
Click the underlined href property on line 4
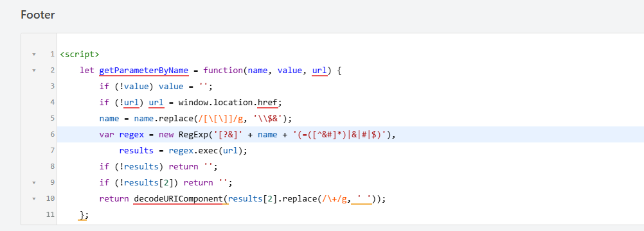pos(268,102)
